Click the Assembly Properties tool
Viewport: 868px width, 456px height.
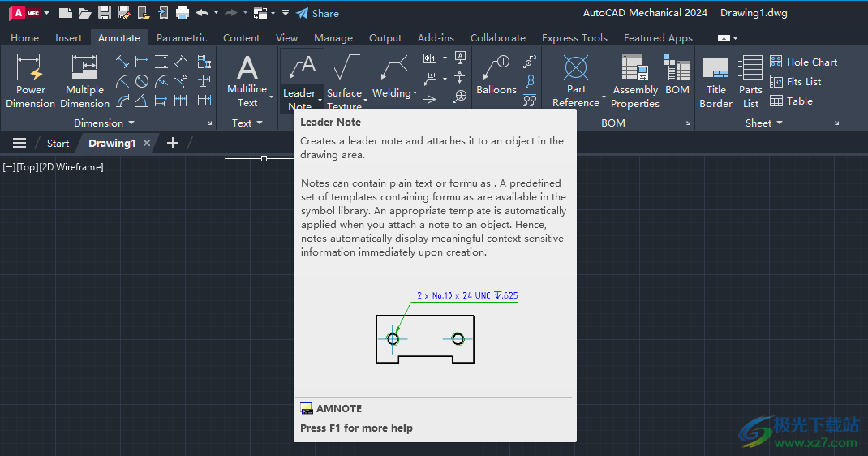coord(635,81)
